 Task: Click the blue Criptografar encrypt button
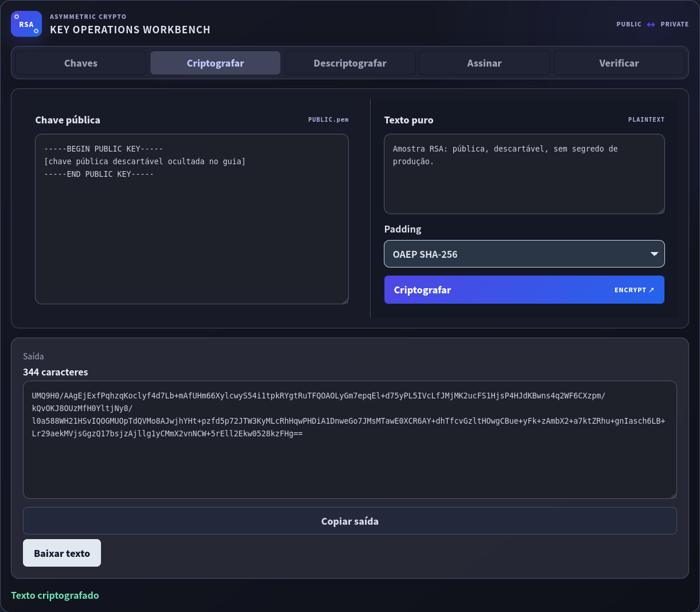[x=524, y=290]
